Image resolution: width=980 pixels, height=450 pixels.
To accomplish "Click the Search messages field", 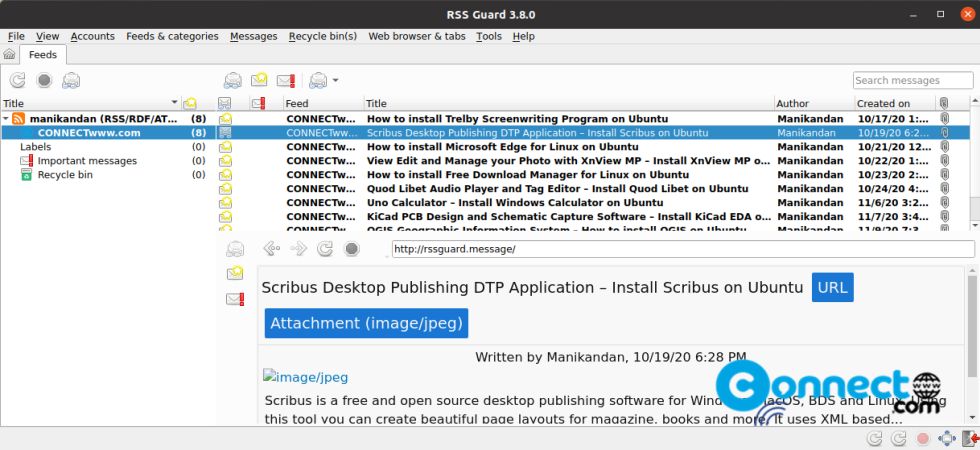I will tap(912, 80).
